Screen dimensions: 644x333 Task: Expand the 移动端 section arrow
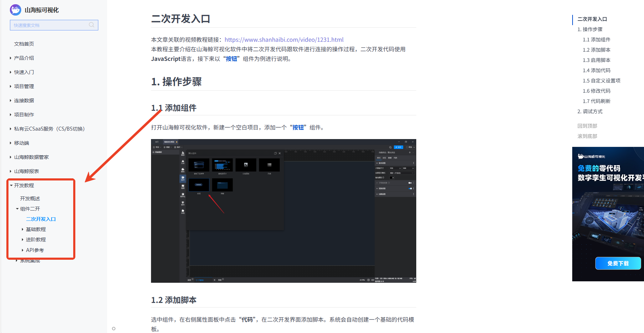coord(11,143)
